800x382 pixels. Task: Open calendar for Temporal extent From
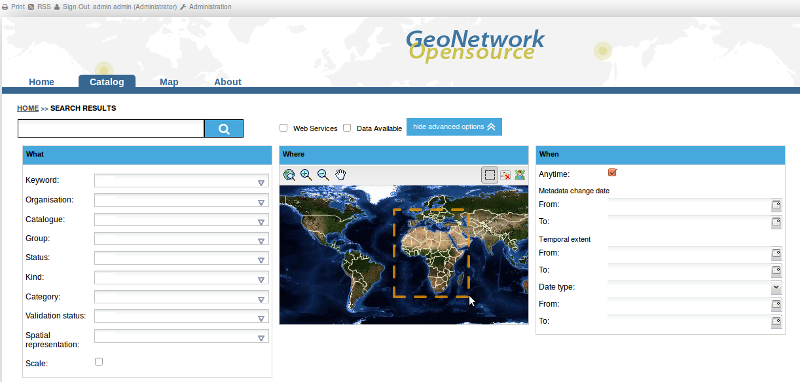776,253
